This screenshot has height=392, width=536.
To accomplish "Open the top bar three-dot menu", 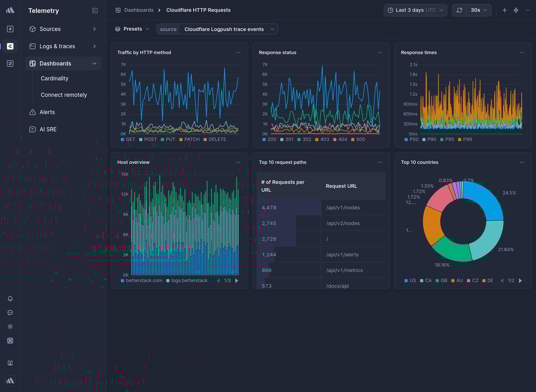I will click(x=528, y=10).
